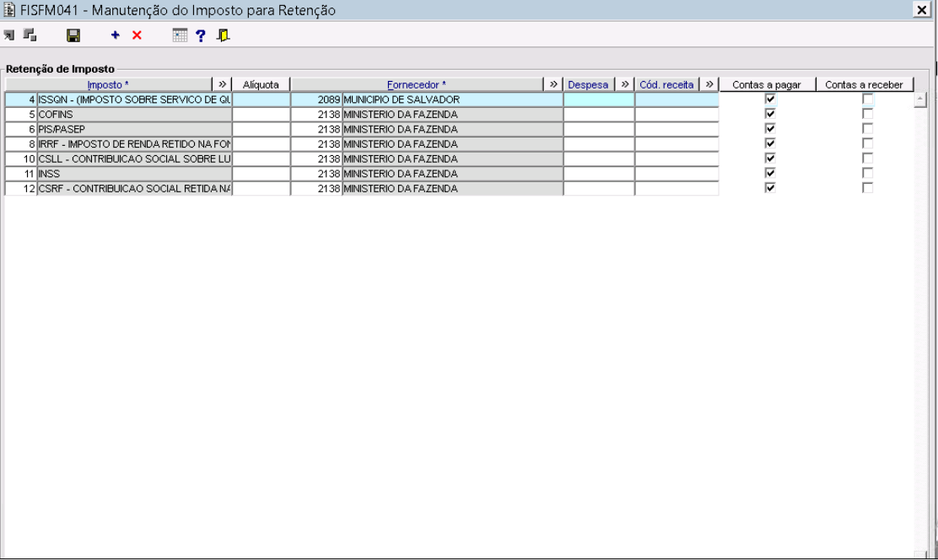
Task: Check Contas a receber for the COFINS row
Action: 867,114
